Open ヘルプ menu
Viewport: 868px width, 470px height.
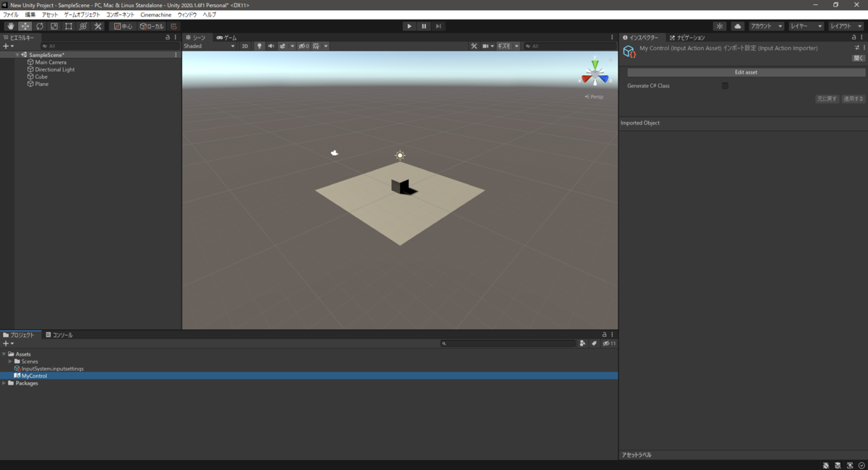click(209, 14)
